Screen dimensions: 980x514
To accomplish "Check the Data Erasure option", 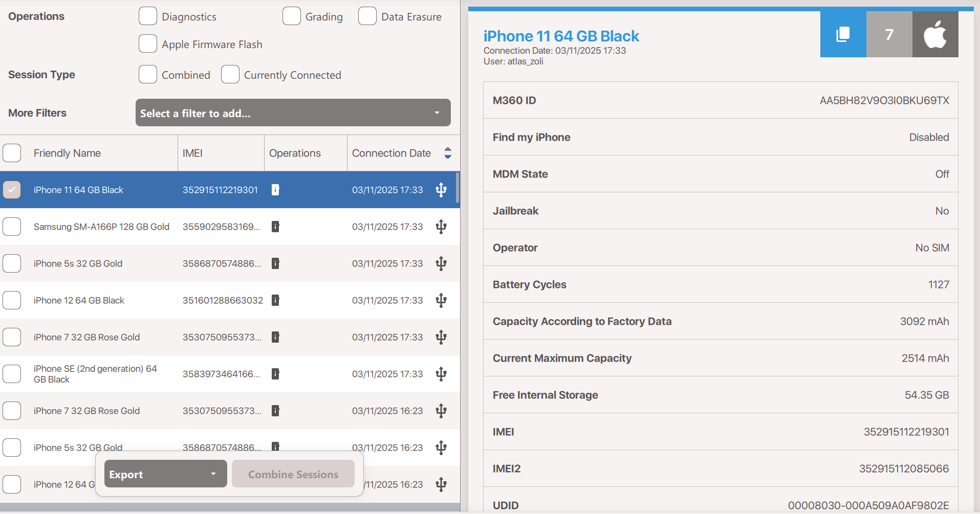I will click(367, 16).
